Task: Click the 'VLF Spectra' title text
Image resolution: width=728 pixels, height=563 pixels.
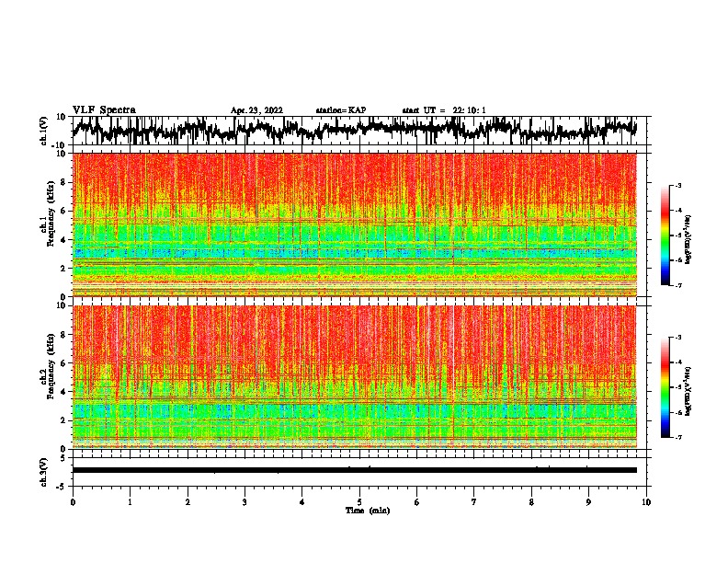Action: [104, 110]
